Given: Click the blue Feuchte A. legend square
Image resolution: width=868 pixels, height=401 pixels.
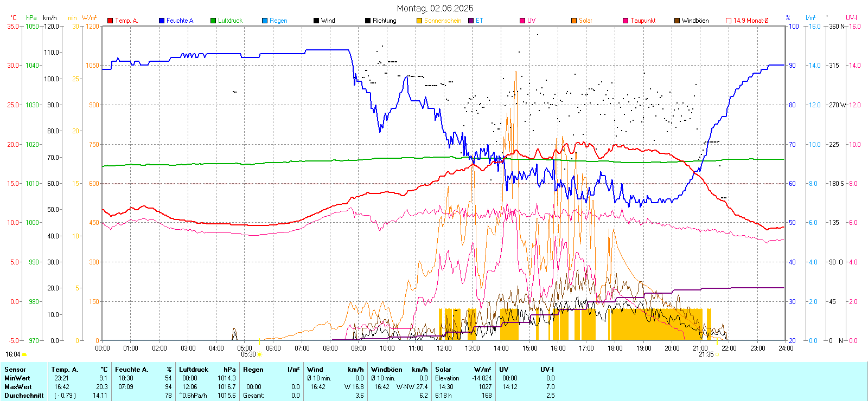Looking at the screenshot, I should click(x=162, y=21).
